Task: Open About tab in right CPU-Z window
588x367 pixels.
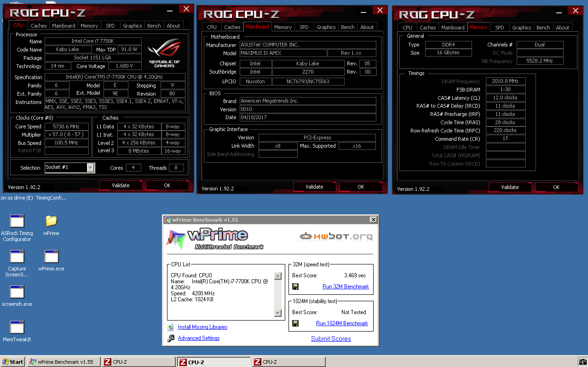Action: [563, 28]
